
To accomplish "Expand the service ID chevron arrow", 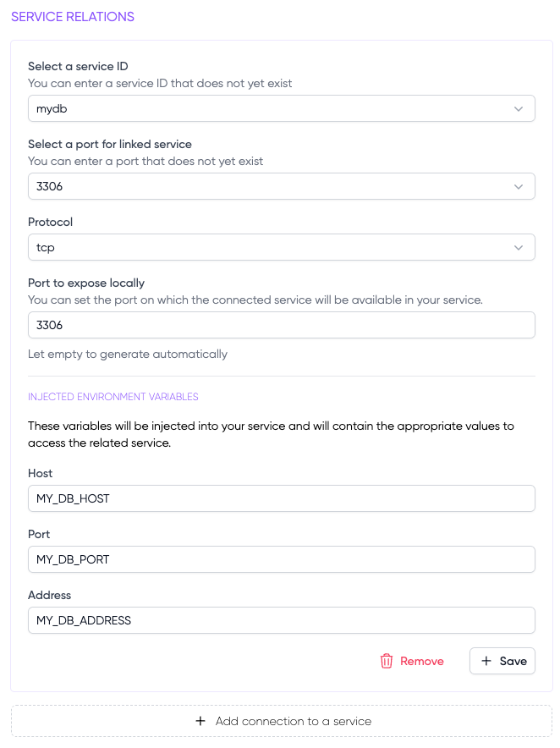I will [x=519, y=109].
